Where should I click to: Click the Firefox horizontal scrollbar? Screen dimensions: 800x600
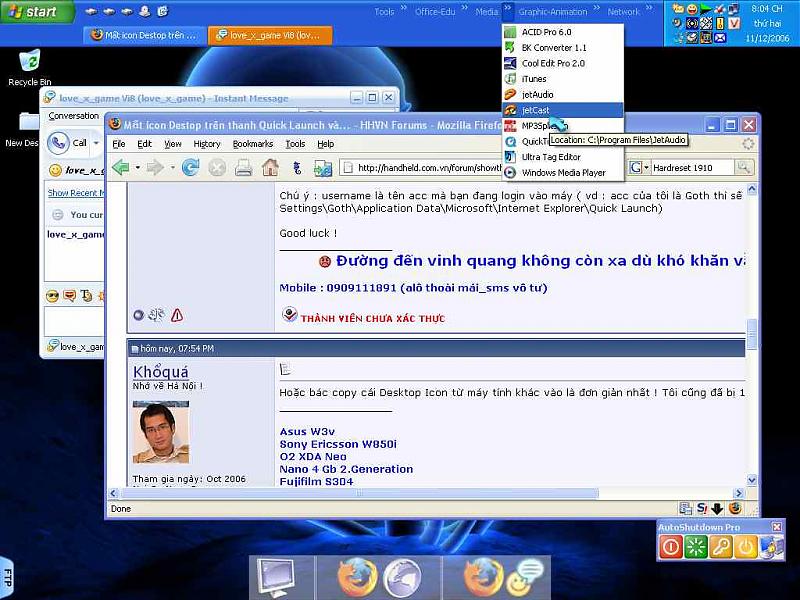click(x=400, y=493)
